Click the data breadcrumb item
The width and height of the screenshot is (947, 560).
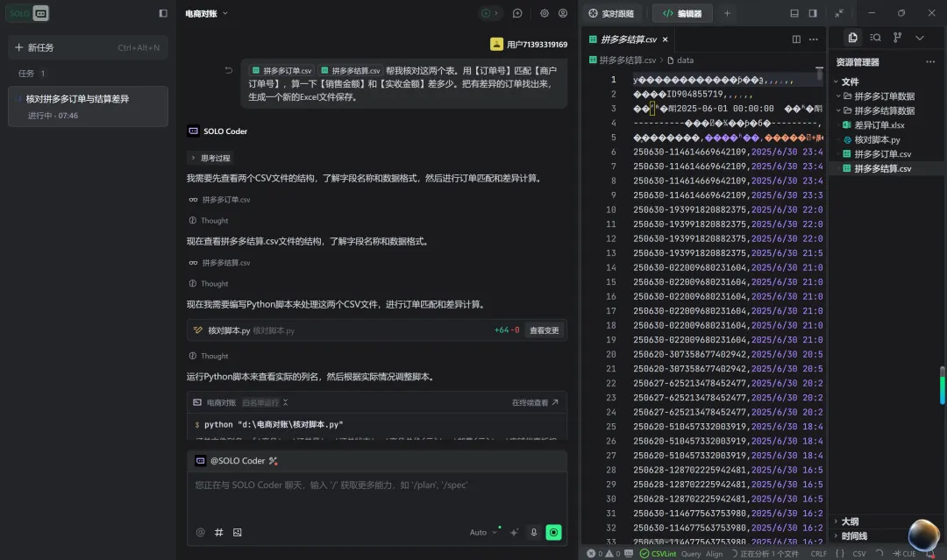coord(680,60)
